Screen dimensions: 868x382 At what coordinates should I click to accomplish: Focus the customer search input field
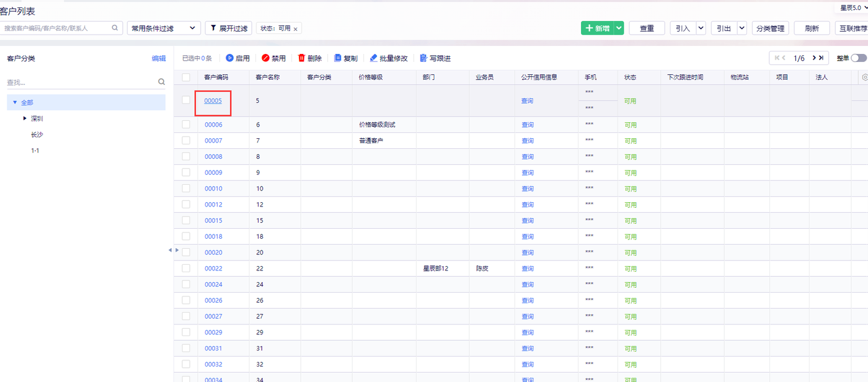coord(57,28)
